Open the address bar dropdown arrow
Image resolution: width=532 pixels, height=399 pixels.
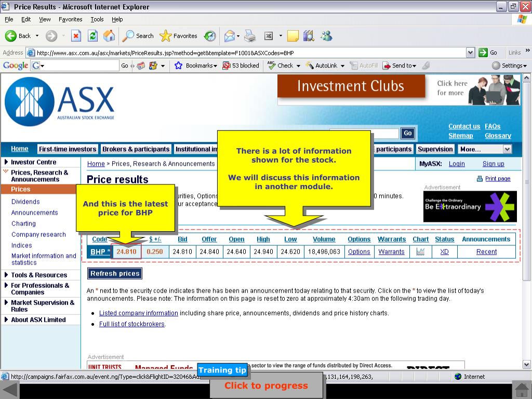tap(470, 52)
